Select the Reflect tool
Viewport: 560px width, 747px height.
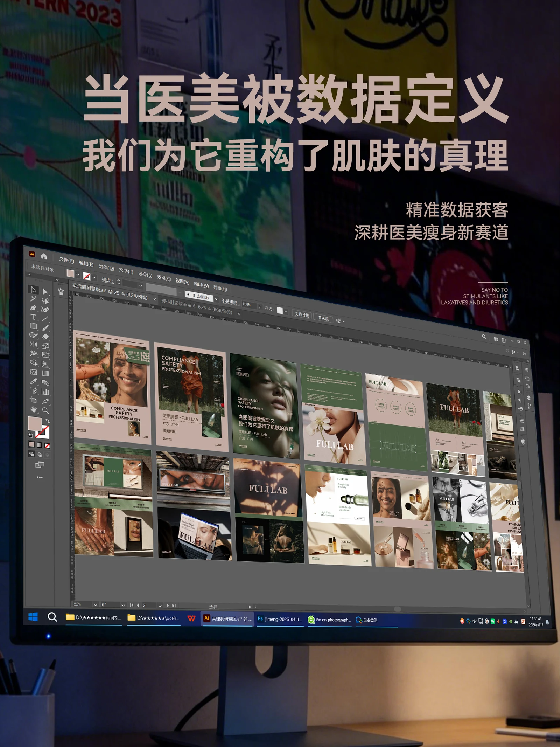[33, 344]
